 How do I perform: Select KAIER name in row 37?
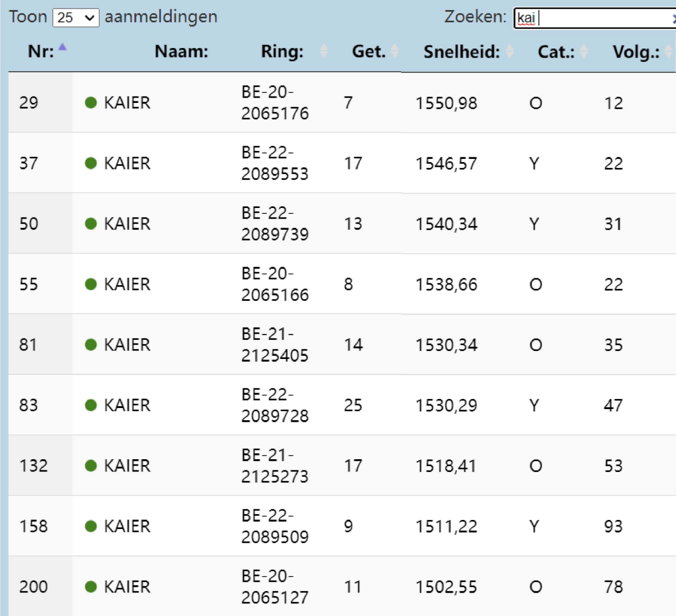(127, 163)
